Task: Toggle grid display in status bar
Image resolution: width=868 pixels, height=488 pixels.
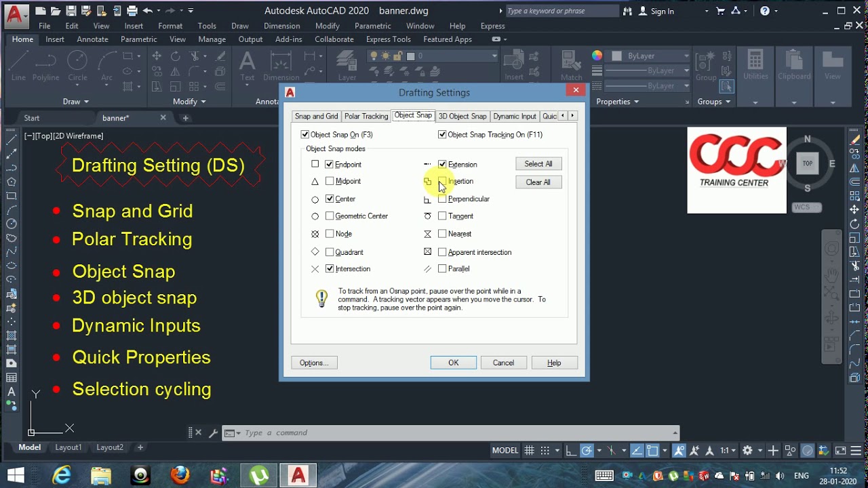Action: tap(530, 450)
